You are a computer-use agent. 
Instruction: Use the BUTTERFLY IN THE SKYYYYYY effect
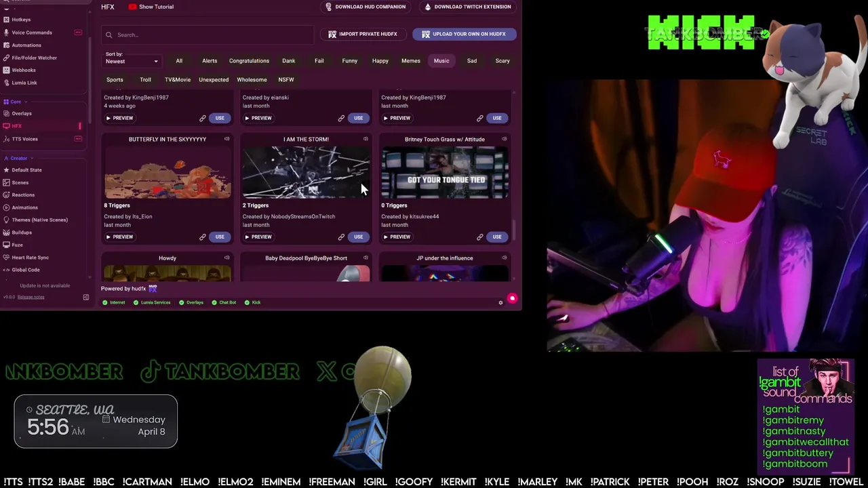coord(220,237)
